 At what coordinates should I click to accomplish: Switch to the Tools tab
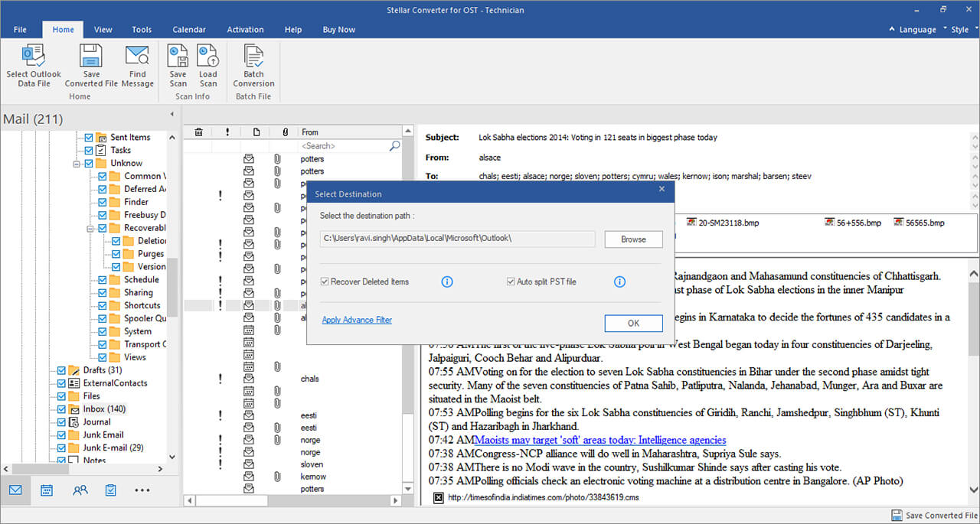[x=142, y=30]
